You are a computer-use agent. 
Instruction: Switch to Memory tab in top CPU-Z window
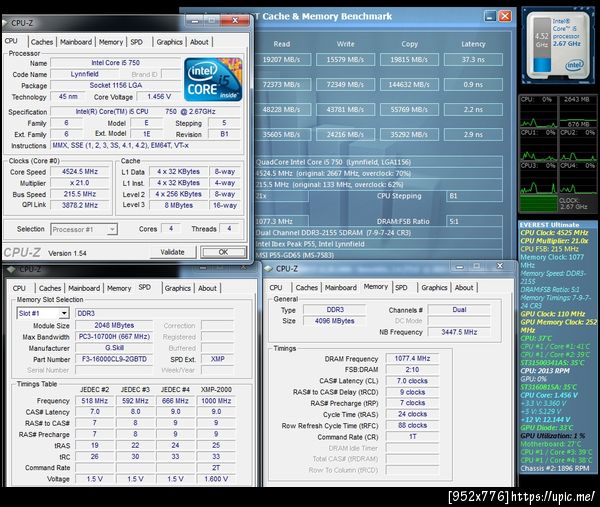[111, 42]
